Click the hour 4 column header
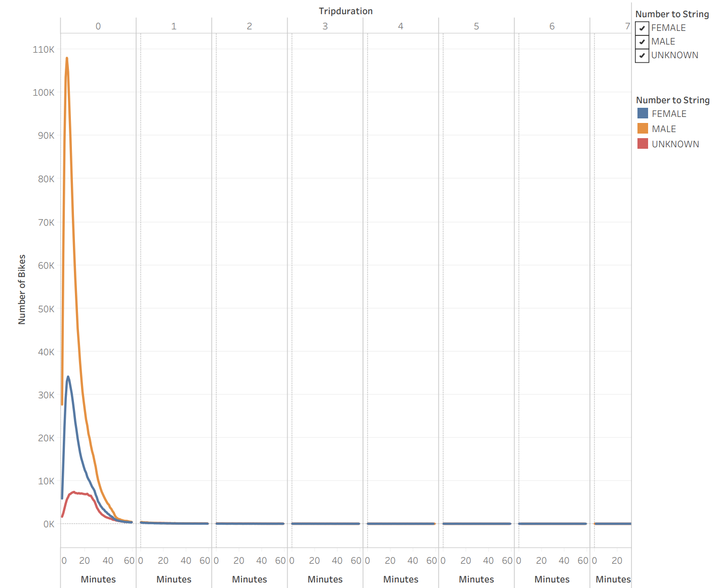The width and height of the screenshot is (721, 588). 400,26
